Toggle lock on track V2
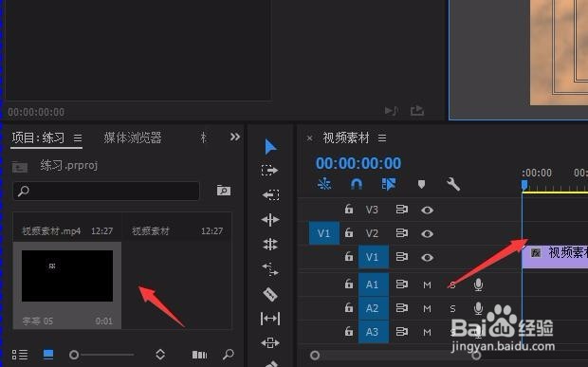Screen dimensions: 588x367 coord(349,232)
